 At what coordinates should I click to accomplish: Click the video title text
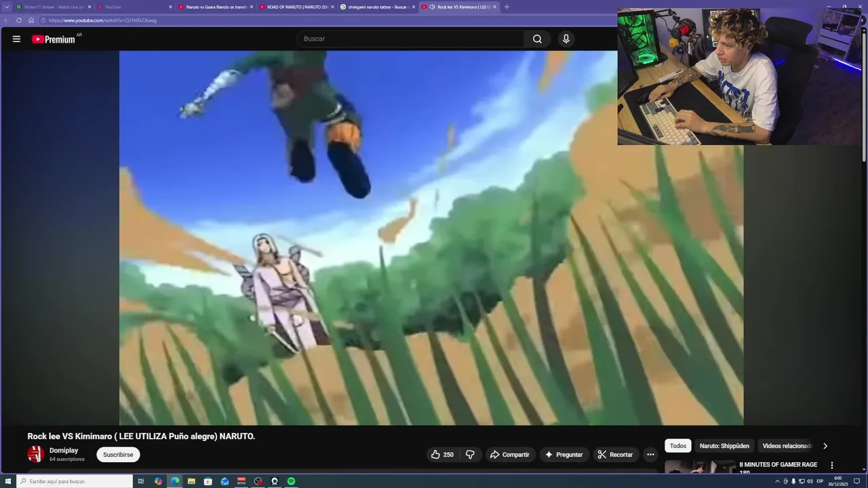coord(141,436)
